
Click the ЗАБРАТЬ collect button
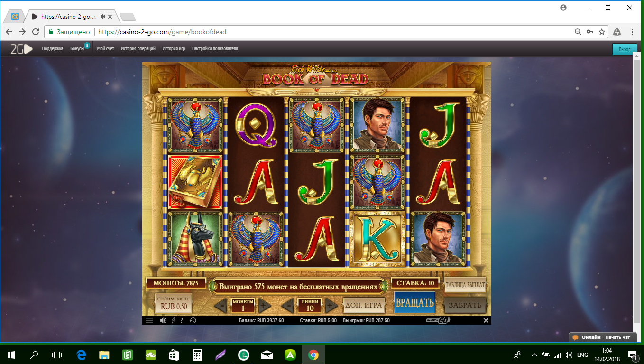pyautogui.click(x=465, y=305)
